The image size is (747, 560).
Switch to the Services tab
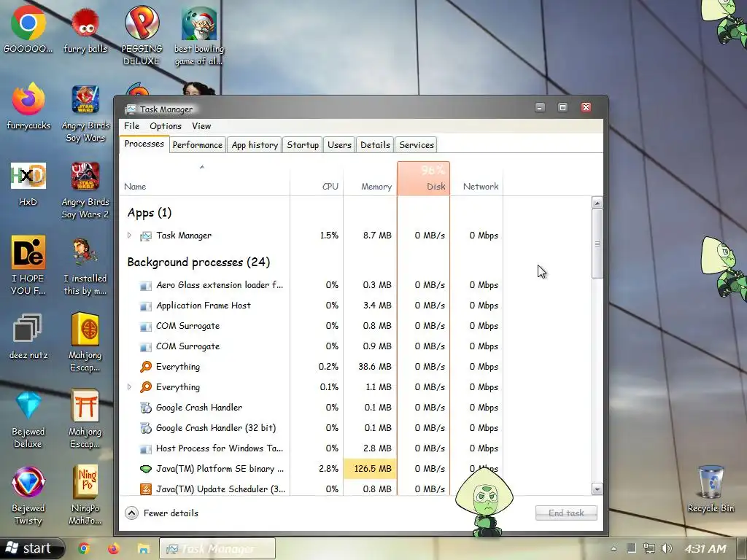click(417, 145)
